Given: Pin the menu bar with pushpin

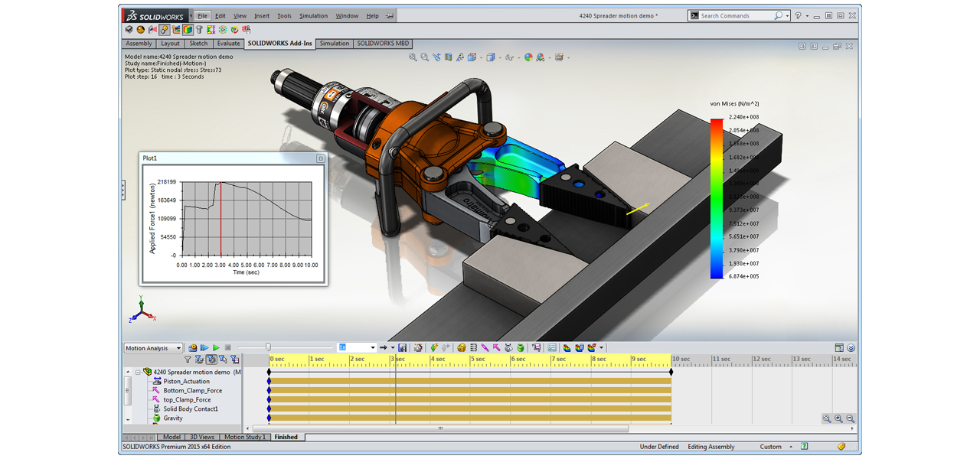Looking at the screenshot, I should [x=390, y=15].
